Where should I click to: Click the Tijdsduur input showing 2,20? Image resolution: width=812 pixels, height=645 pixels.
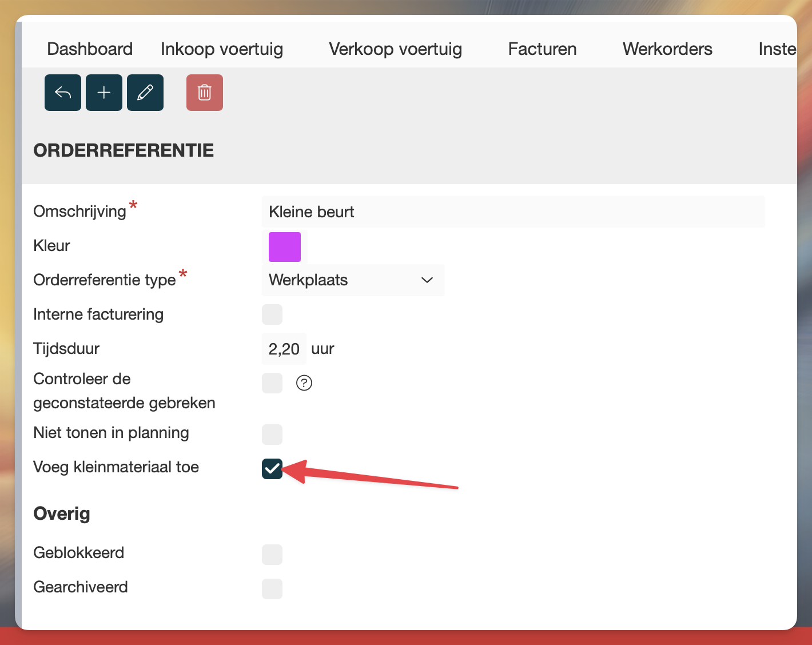(284, 349)
